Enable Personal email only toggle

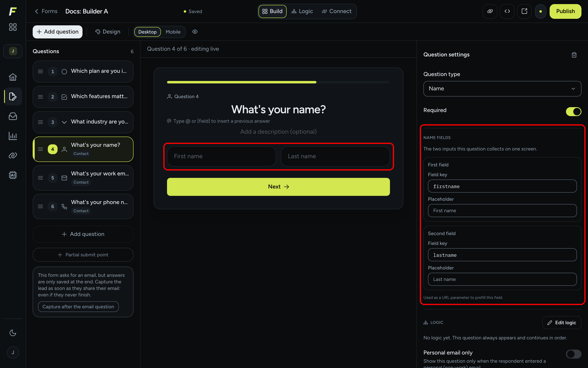pos(574,354)
